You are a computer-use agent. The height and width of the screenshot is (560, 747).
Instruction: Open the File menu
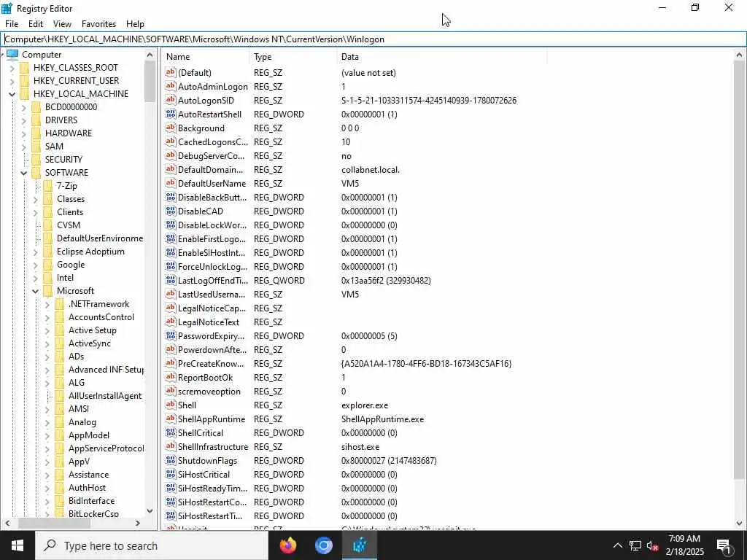coord(12,24)
